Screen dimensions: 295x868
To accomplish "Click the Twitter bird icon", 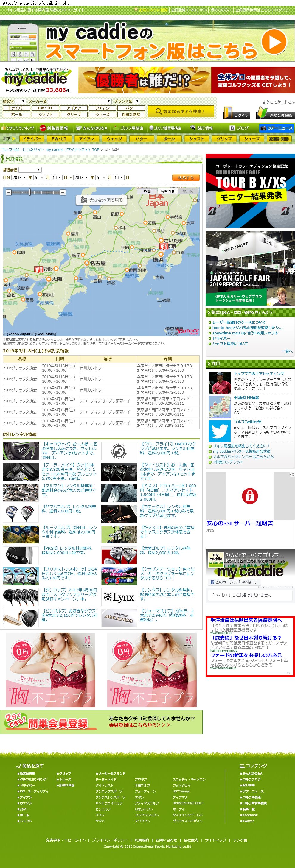I will click(x=220, y=431).
